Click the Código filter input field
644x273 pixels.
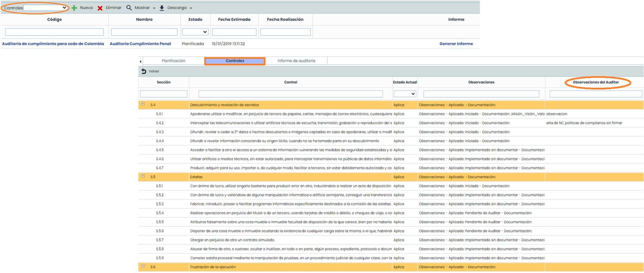[x=54, y=32]
